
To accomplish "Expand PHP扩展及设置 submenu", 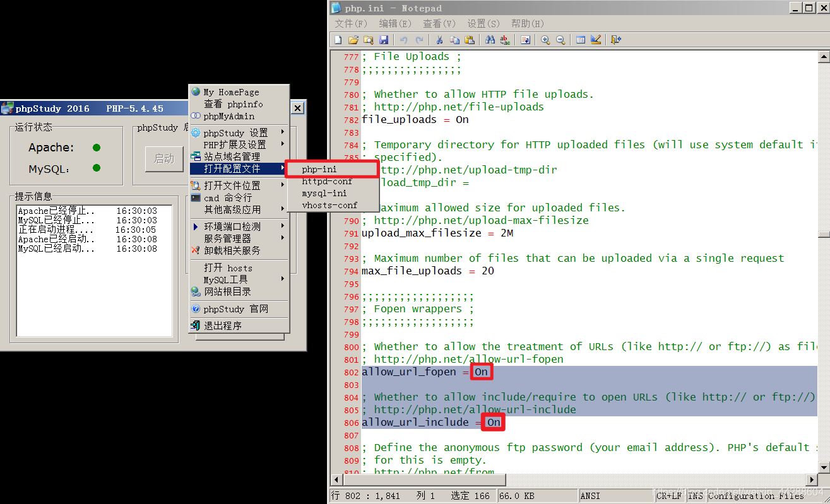I will click(x=239, y=144).
